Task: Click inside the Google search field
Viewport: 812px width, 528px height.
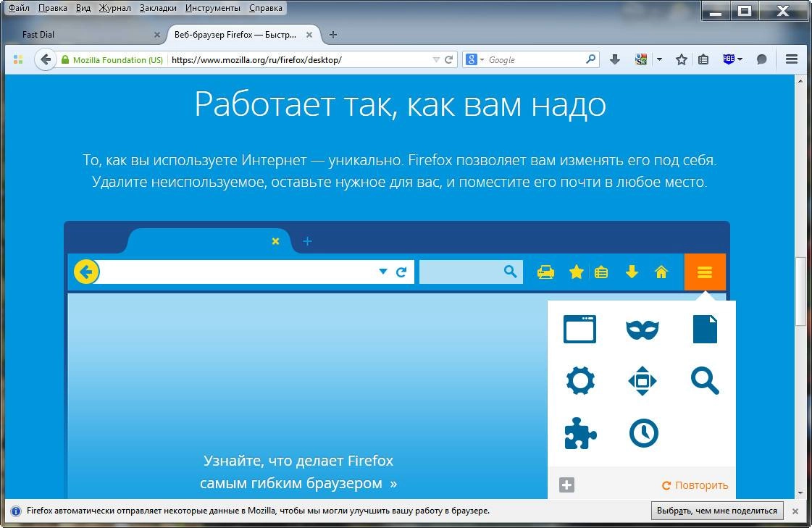Action: (535, 60)
